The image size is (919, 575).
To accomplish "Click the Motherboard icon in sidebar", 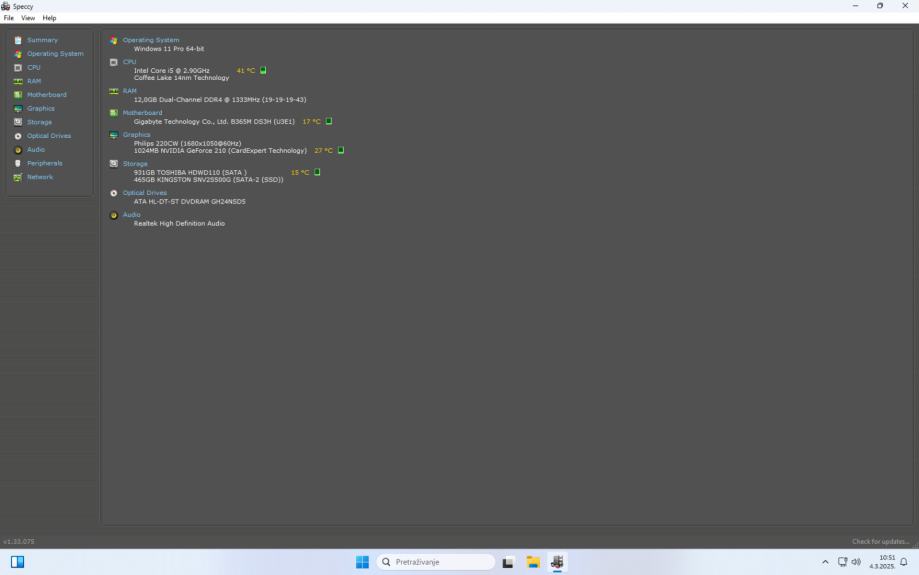I will [x=18, y=95].
